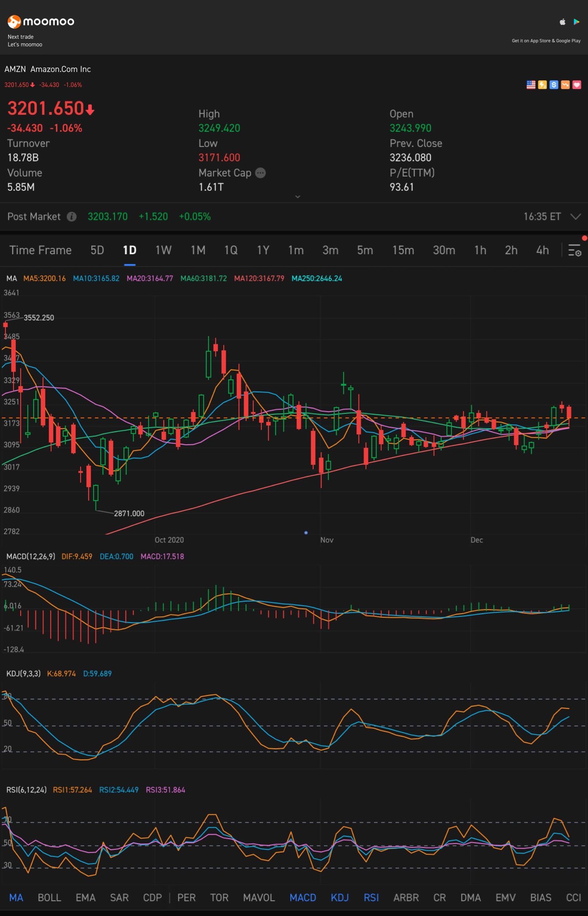Switch to the 1Q time frame

(231, 250)
